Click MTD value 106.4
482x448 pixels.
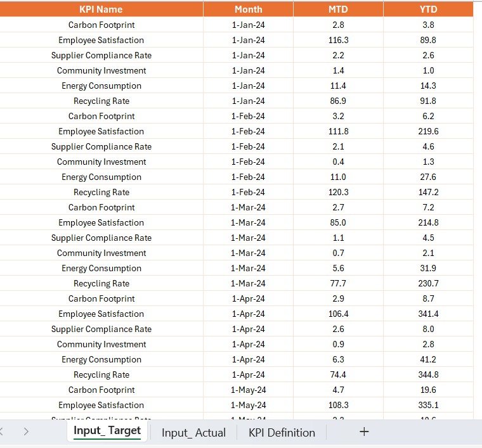point(338,314)
